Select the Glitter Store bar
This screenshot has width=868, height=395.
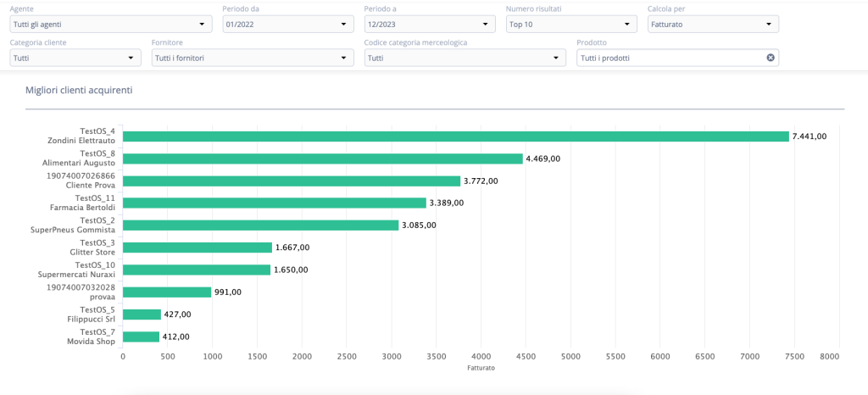(198, 248)
